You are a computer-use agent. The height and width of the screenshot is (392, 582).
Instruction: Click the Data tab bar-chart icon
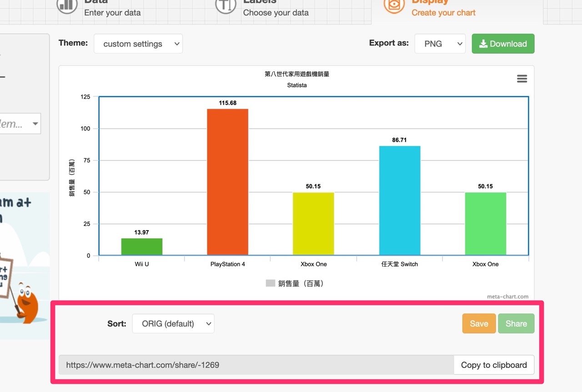coord(67,5)
